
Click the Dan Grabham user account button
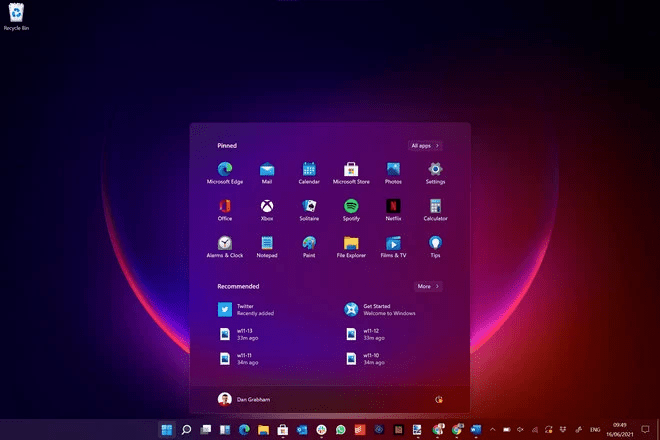[x=243, y=399]
